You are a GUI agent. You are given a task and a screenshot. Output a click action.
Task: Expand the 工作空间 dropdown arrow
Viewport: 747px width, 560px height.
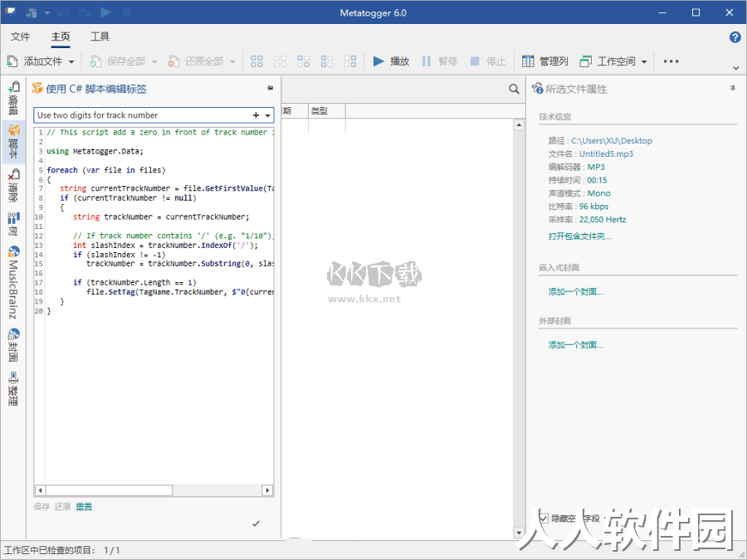tap(644, 61)
